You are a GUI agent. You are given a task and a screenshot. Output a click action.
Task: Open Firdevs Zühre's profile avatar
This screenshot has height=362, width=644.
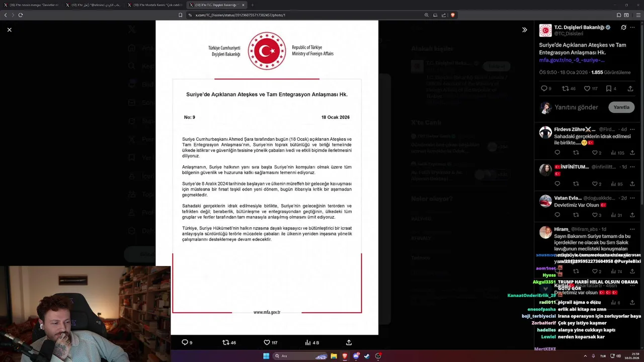click(x=545, y=132)
